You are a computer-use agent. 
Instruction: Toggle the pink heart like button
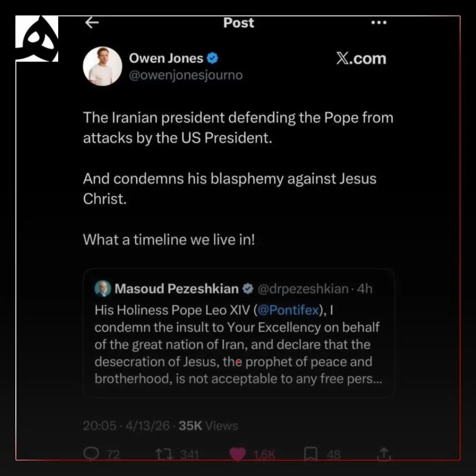[238, 454]
